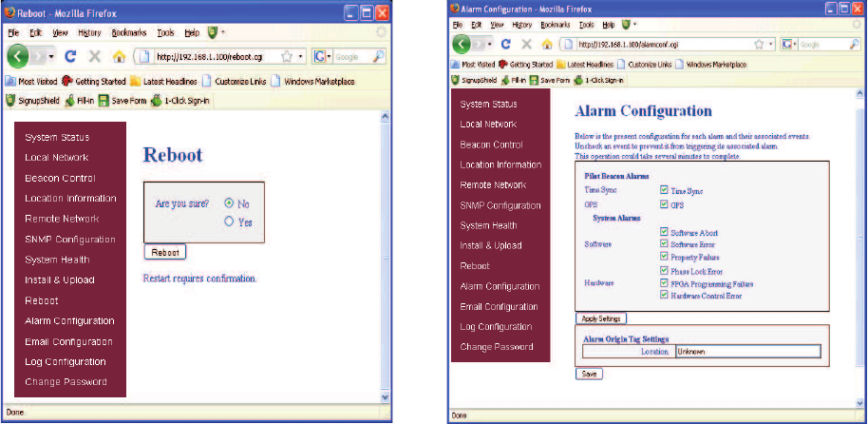Uncheck the Hardware Control Error checkbox
Viewport: 868px width, 424px height.
point(664,295)
